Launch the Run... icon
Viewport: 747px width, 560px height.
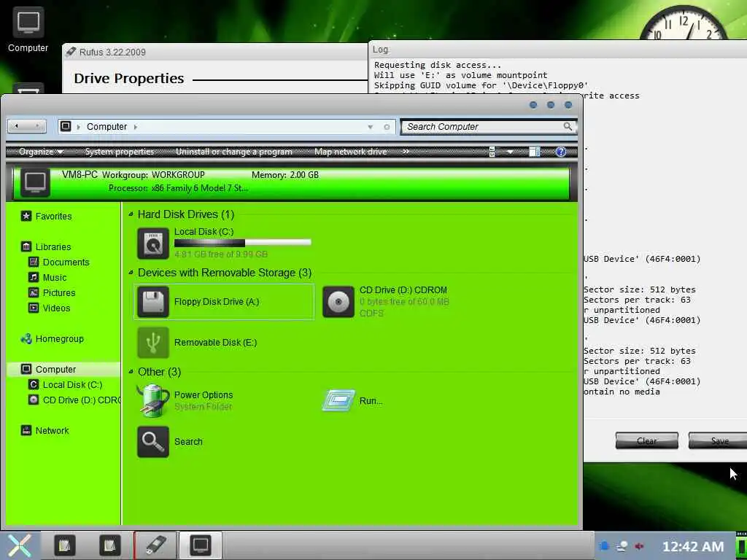338,400
